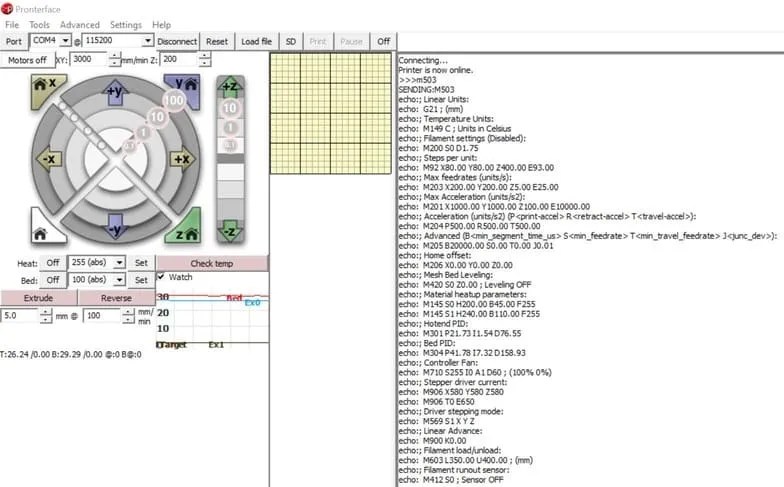
Task: Click the T:26.24 temperature status text
Action: click(71, 354)
